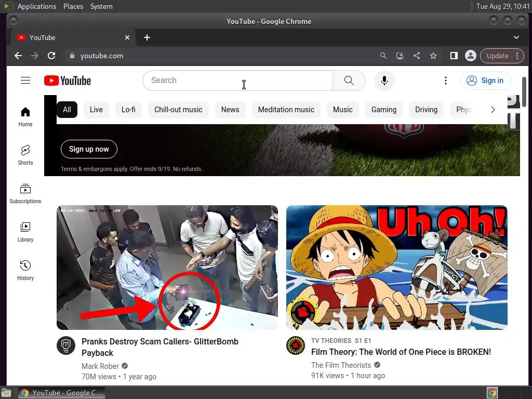This screenshot has width=532, height=399.
Task: Start voice search with microphone icon
Action: point(384,81)
